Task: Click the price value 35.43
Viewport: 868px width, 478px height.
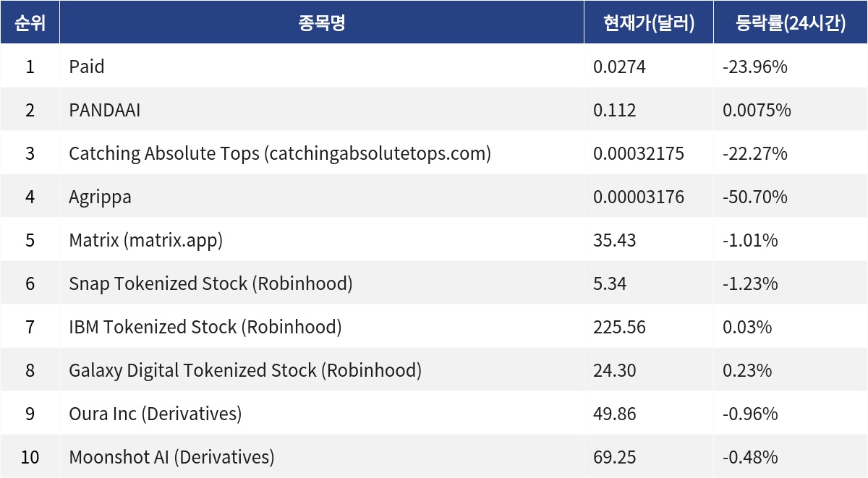Action: tap(615, 241)
